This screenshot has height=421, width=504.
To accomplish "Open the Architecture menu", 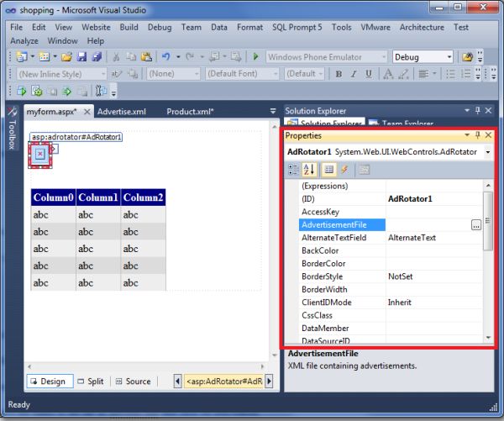I will tap(422, 27).
